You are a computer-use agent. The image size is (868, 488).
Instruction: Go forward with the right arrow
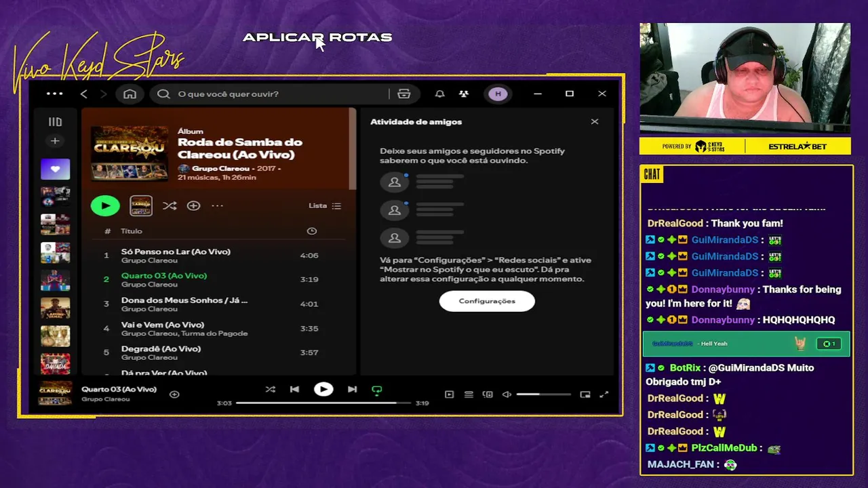click(x=103, y=94)
